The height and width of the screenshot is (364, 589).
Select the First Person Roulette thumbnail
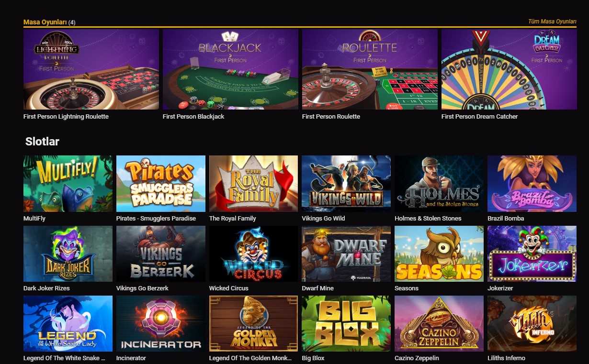click(370, 69)
